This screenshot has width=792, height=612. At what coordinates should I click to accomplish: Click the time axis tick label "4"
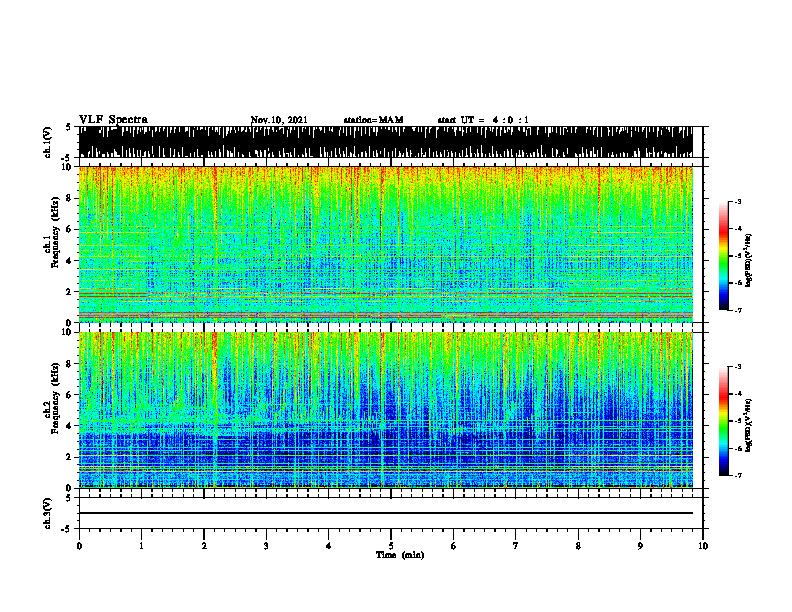click(x=329, y=546)
